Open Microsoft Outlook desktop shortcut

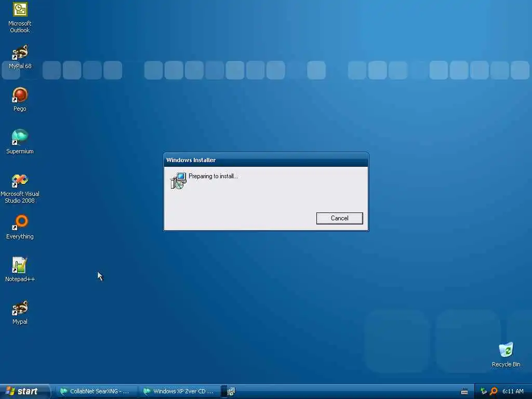click(x=20, y=18)
